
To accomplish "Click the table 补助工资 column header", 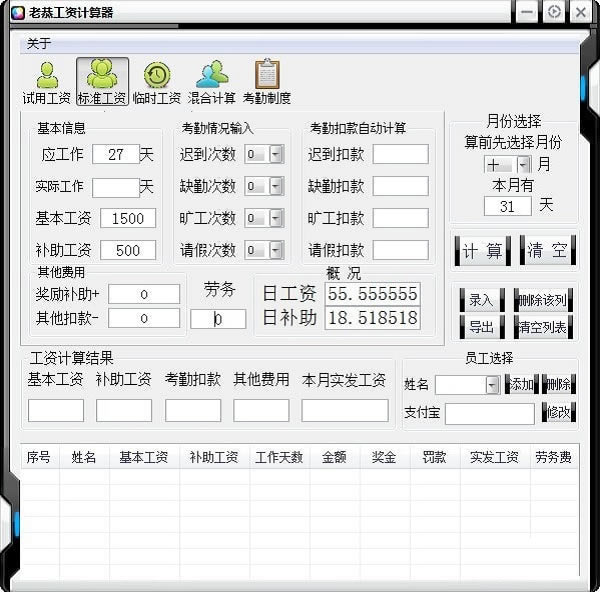I will pos(214,457).
